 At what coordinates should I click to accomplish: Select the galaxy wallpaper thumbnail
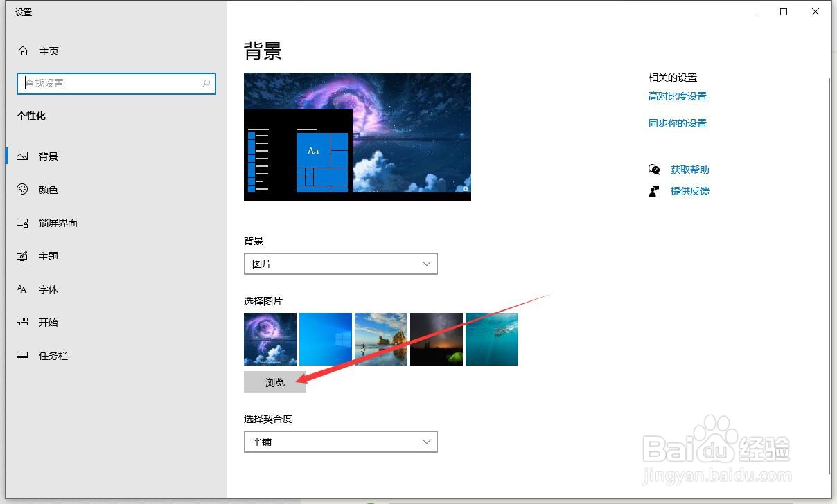270,339
